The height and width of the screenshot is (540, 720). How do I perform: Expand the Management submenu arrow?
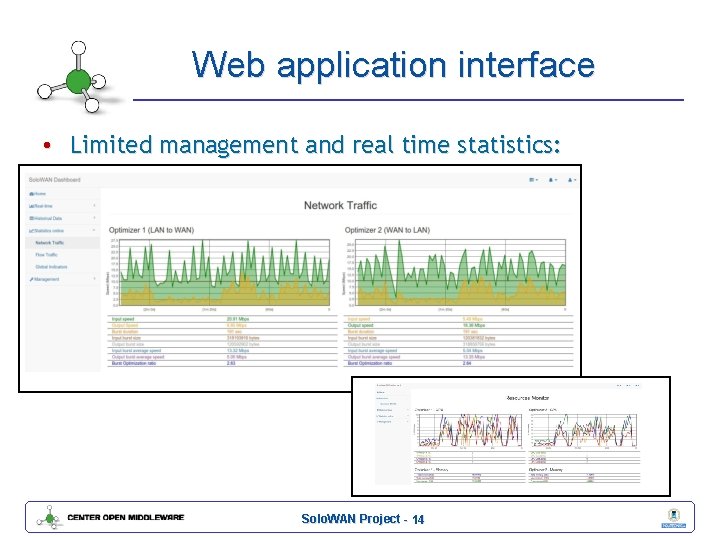(x=94, y=279)
